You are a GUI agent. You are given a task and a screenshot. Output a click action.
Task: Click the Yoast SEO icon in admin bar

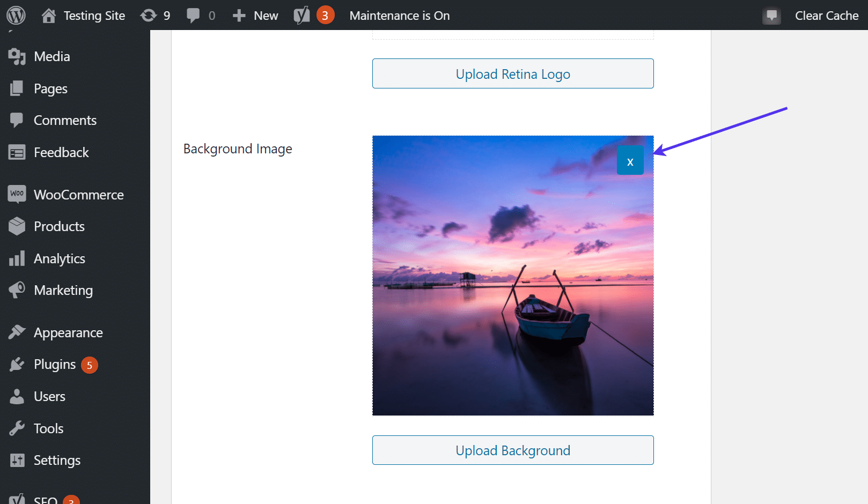(301, 16)
